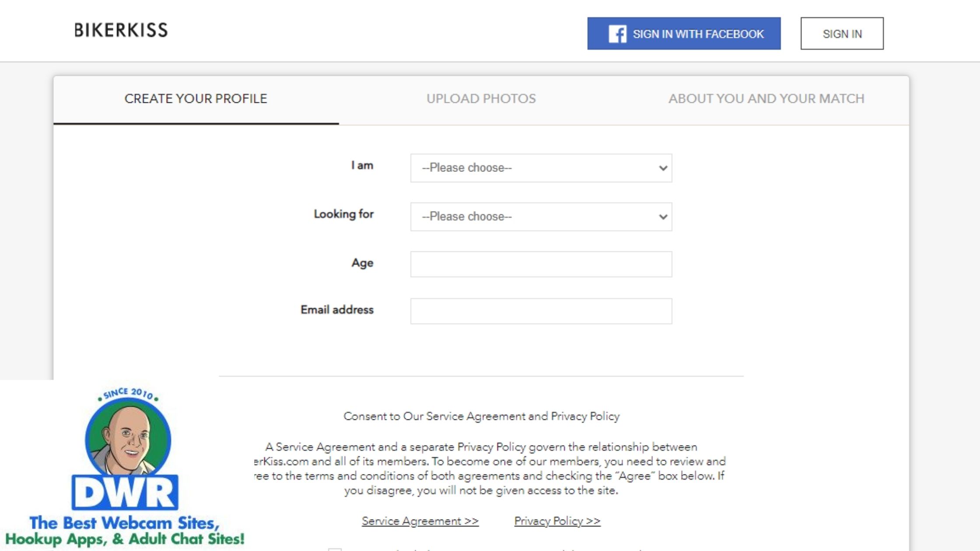The image size is (980, 551).
Task: Click the blue DWR badge lettering
Action: tap(125, 492)
